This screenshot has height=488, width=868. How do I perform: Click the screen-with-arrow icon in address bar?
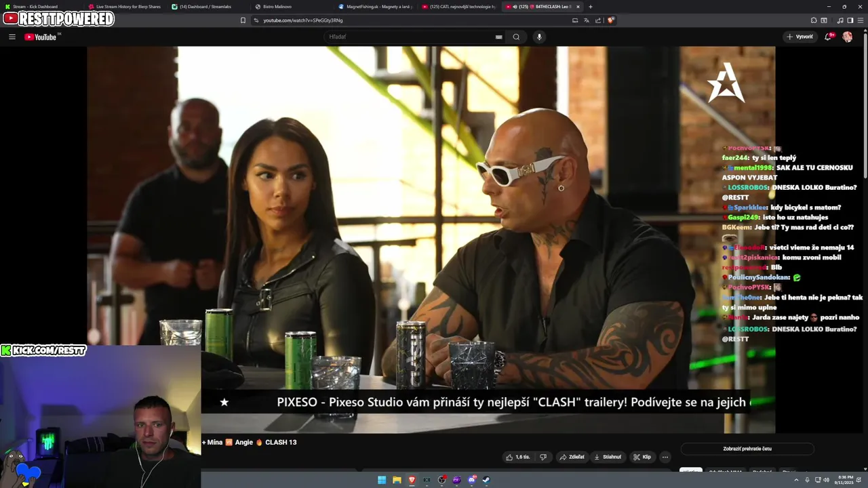coord(575,20)
